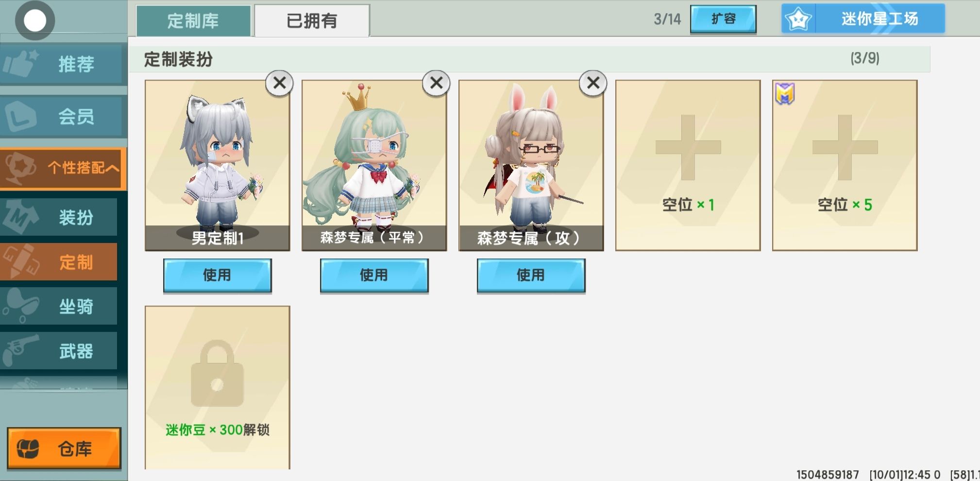
Task: Switch to the 定制库 tab
Action: point(193,21)
